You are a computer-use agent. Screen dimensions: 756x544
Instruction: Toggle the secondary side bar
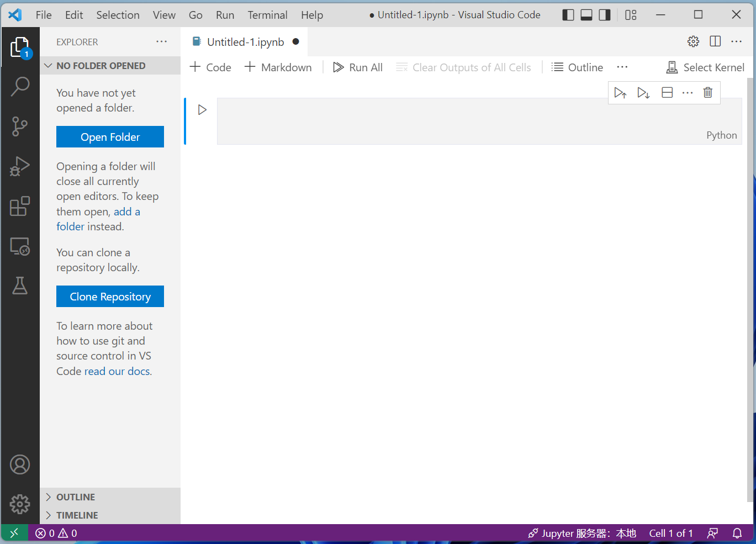[x=605, y=15]
